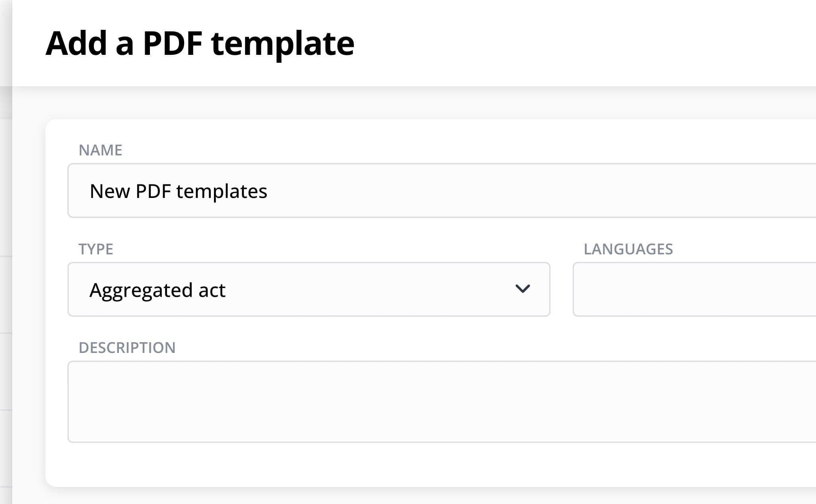Click the NAME field label
The image size is (816, 504).
coord(100,150)
